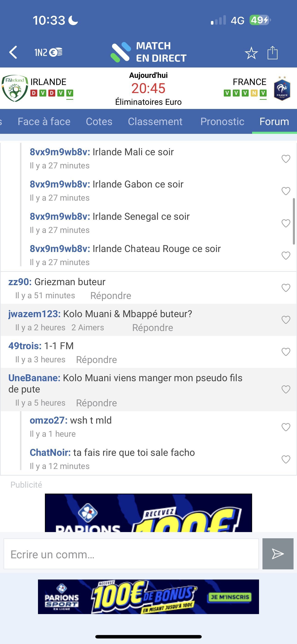Tap the Match en Direct logo
Image resolution: width=297 pixels, height=644 pixels.
[x=148, y=52]
